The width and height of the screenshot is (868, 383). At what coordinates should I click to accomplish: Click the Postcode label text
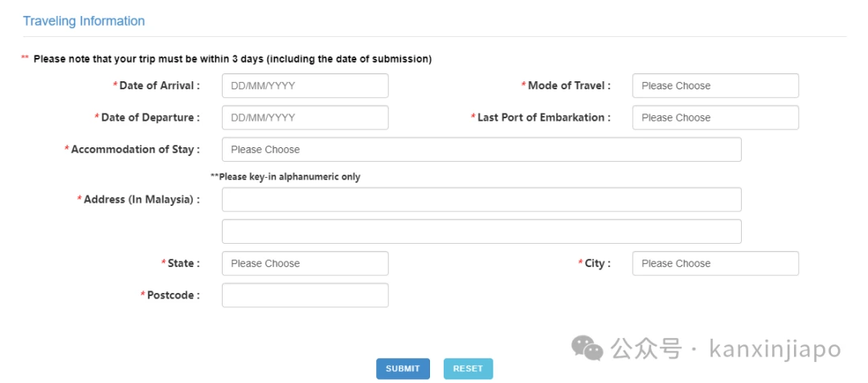170,295
